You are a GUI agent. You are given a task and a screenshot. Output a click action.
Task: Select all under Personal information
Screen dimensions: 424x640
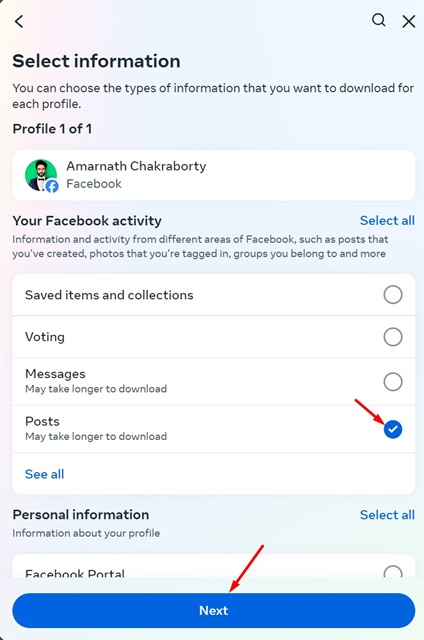387,515
